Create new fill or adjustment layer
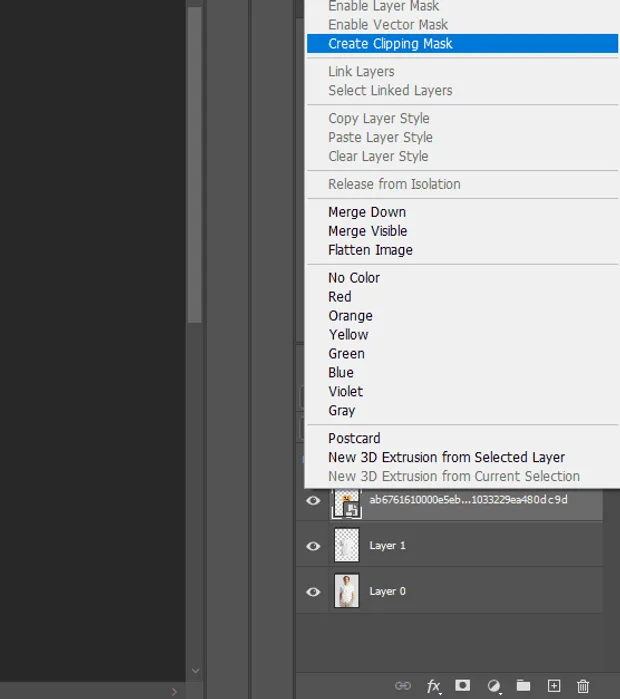Viewport: 620px width, 699px height. pos(494,686)
